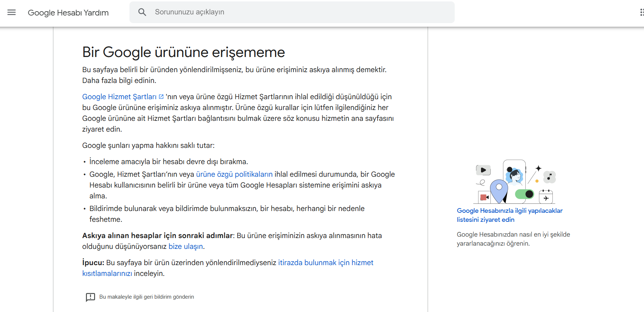Open the Google Hizmet Şartları link
This screenshot has height=312, width=644.
(x=119, y=97)
